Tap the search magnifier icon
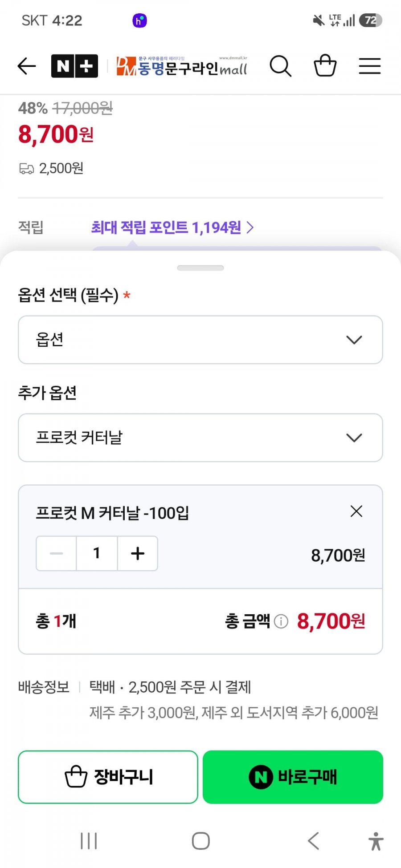The width and height of the screenshot is (401, 868). [281, 66]
